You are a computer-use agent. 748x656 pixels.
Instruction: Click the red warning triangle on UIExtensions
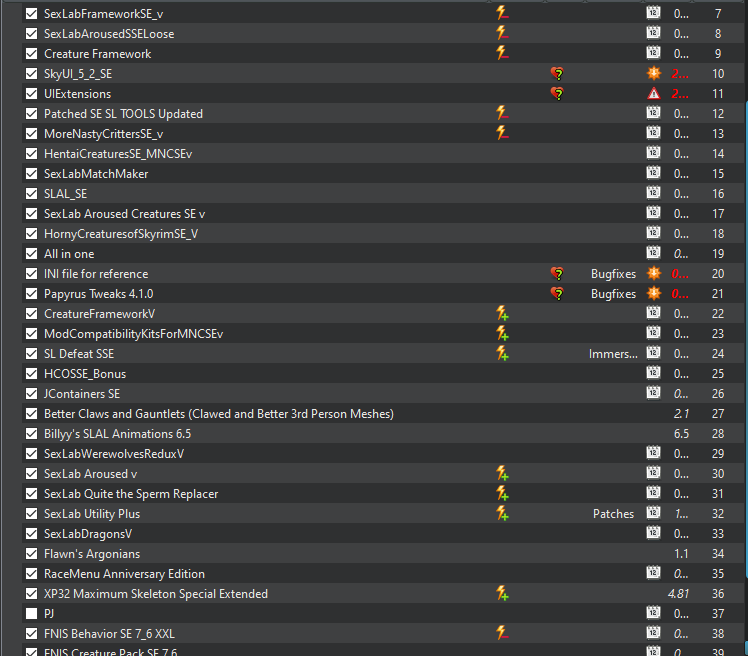click(x=654, y=94)
